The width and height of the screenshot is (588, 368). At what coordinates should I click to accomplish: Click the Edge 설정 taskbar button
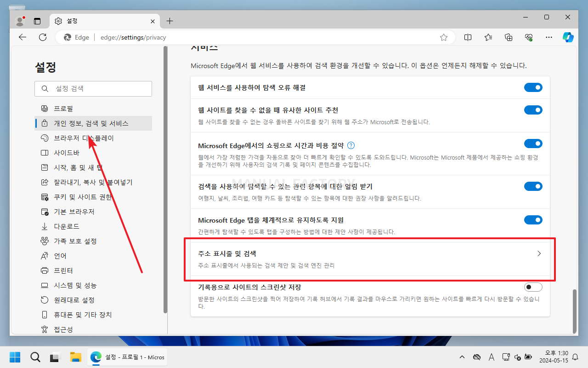(127, 357)
